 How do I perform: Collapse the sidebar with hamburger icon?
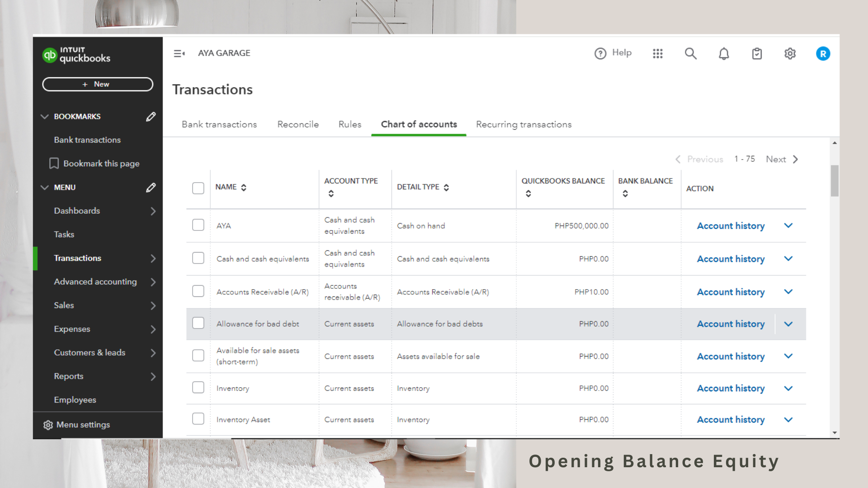(x=179, y=54)
